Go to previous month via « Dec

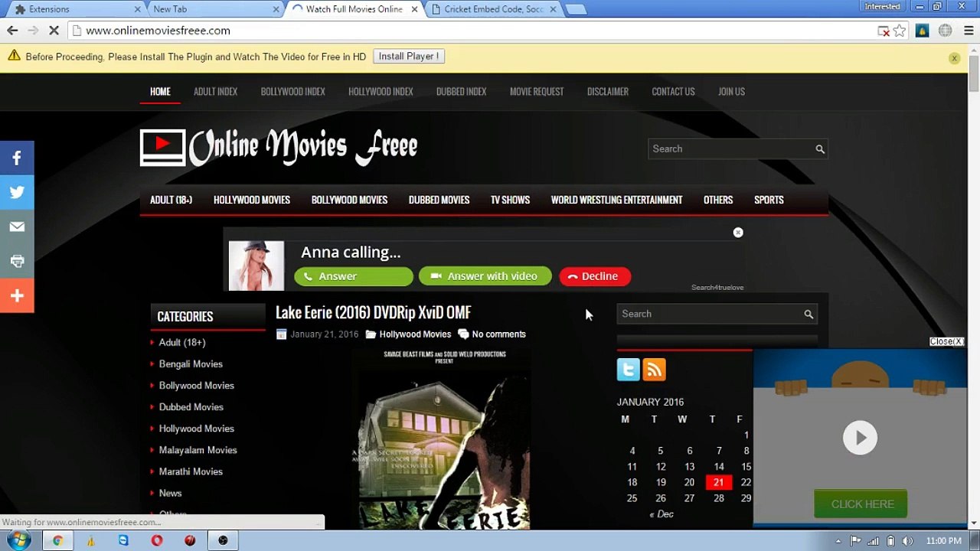tap(661, 514)
